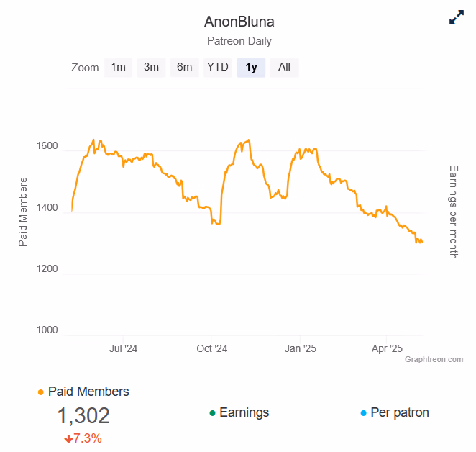Click the green Earnings legend dot
This screenshot has width=476, height=452.
pyautogui.click(x=212, y=413)
